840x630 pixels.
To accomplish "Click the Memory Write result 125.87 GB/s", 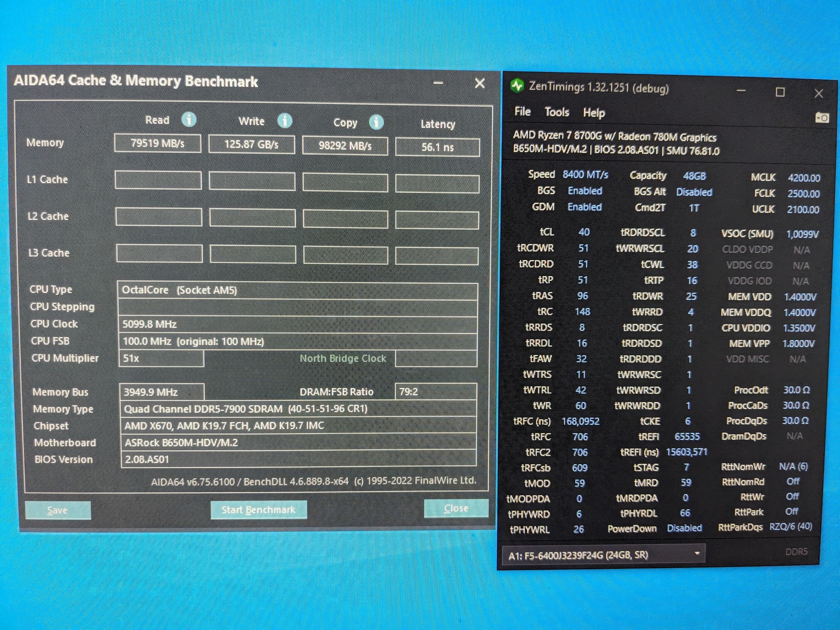I will 251,145.
